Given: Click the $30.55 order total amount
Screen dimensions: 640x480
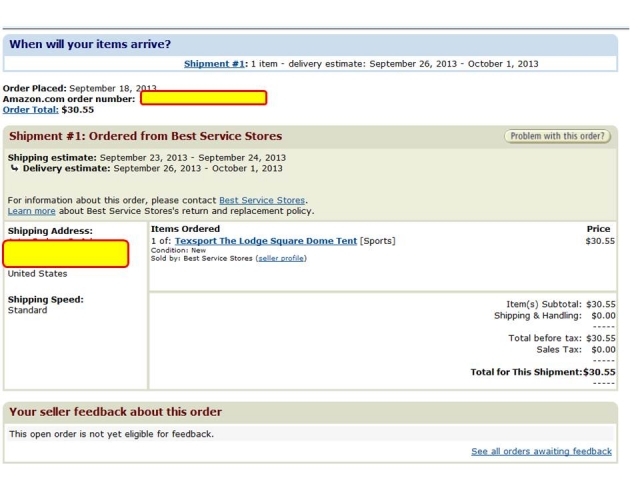Looking at the screenshot, I should pyautogui.click(x=78, y=110).
